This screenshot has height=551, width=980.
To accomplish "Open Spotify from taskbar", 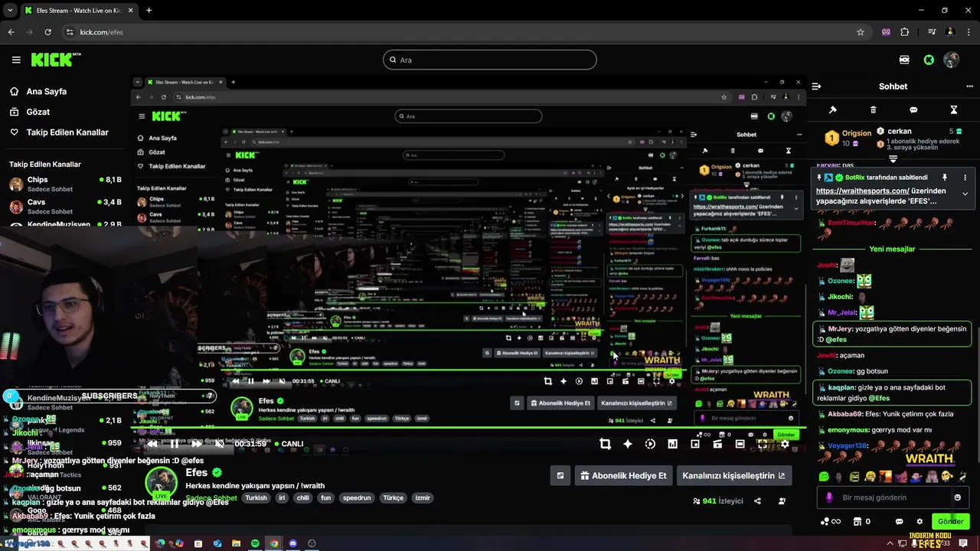I will 255,543.
